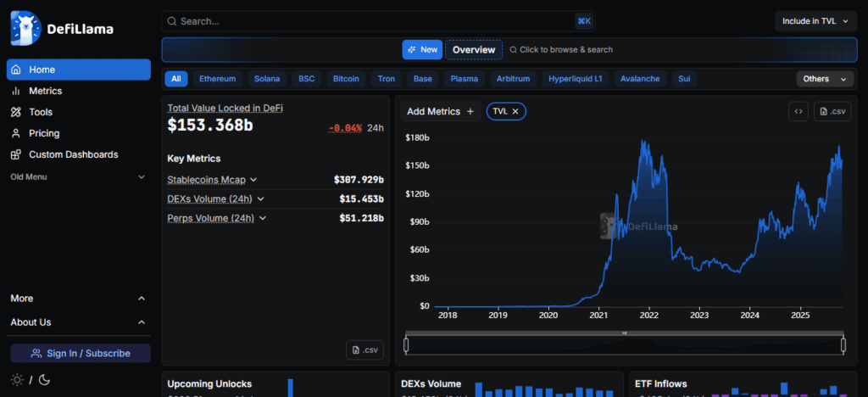Open Tools in the sidebar
This screenshot has height=397, width=868.
[40, 112]
